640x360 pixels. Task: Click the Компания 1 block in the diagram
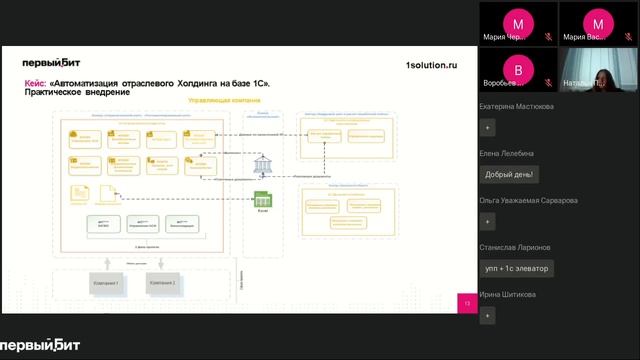coord(107,284)
